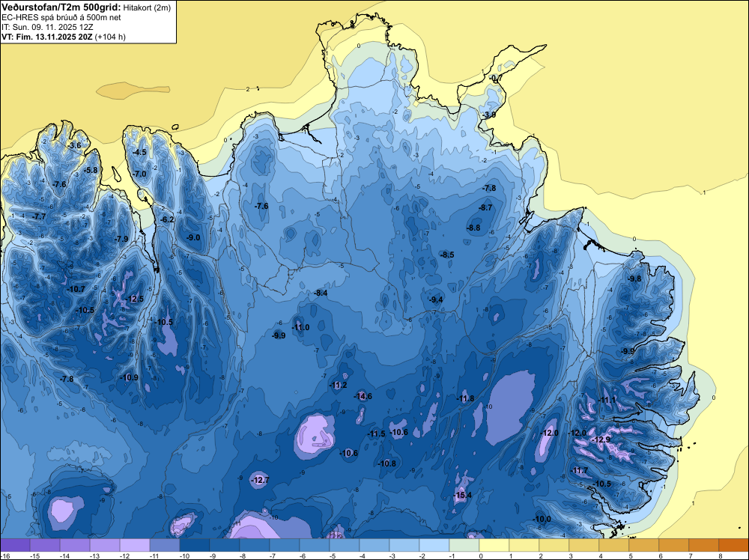Click the (+104 h) forecast offset

click(x=110, y=37)
